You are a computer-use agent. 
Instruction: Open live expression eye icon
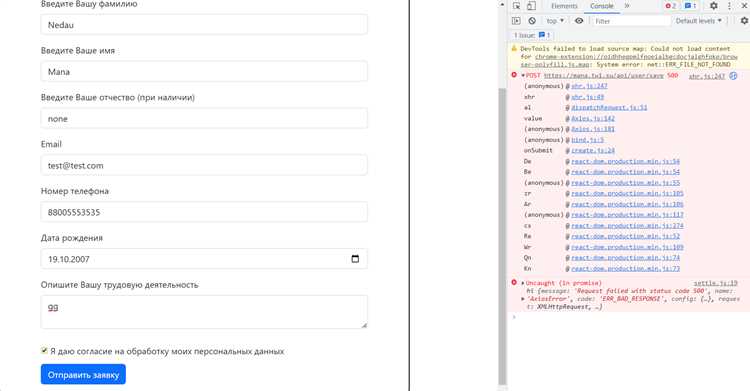coord(579,21)
